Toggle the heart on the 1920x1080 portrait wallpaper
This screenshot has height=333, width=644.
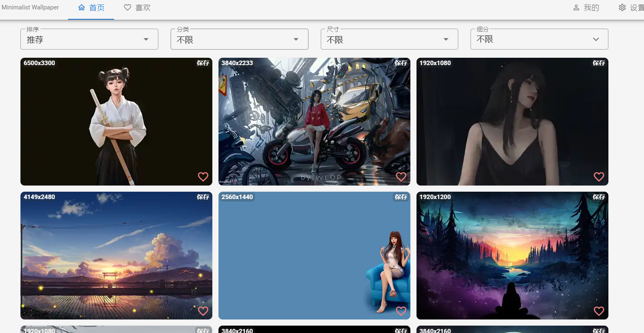pos(599,177)
